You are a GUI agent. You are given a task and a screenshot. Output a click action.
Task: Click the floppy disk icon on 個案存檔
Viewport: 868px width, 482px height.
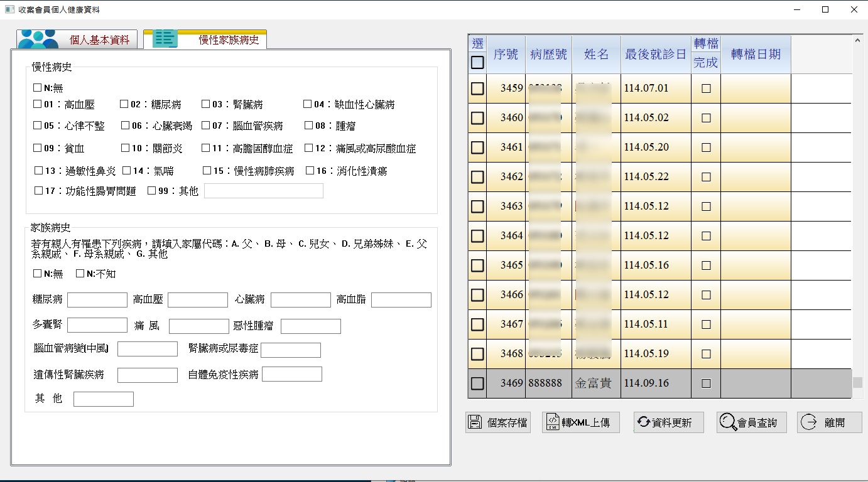(475, 422)
